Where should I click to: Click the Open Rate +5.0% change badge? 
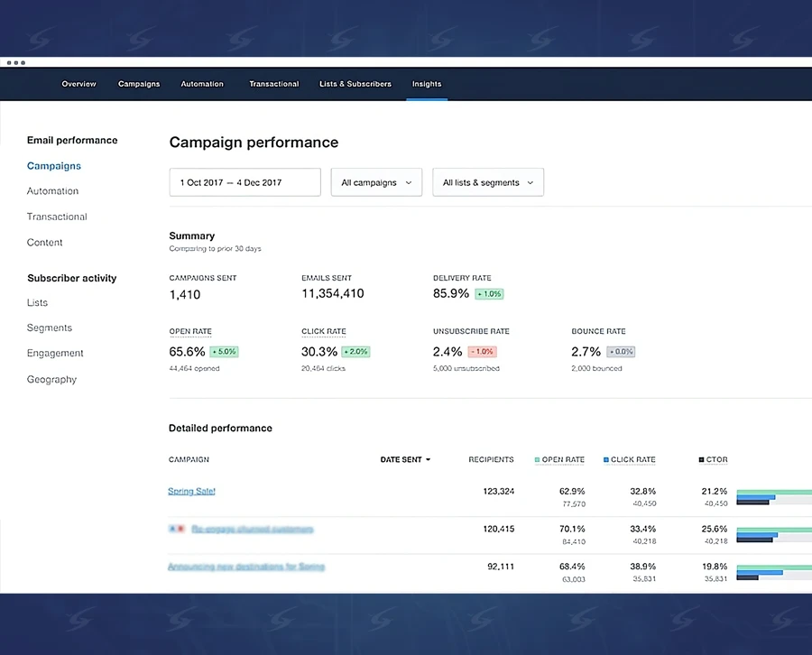coord(224,352)
